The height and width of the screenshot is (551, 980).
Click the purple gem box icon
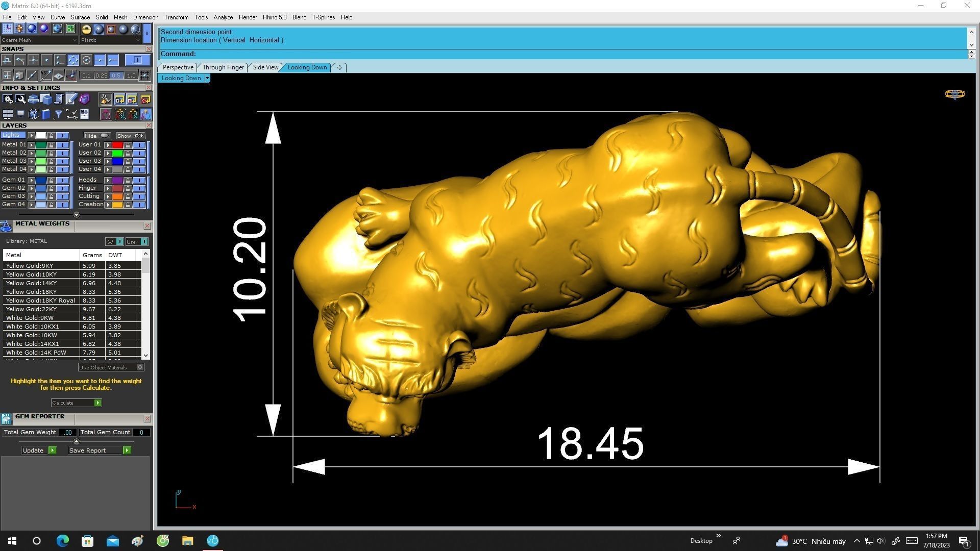point(84,99)
